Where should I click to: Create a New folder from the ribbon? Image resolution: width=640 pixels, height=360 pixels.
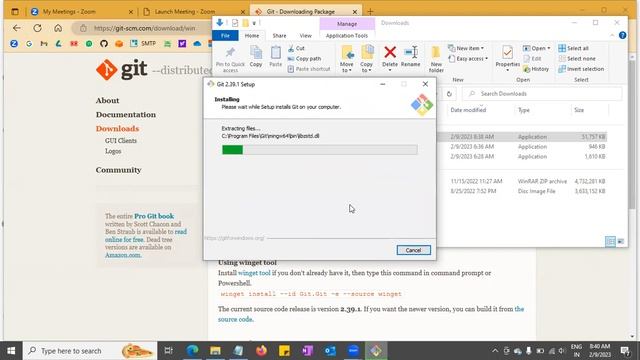[x=436, y=59]
